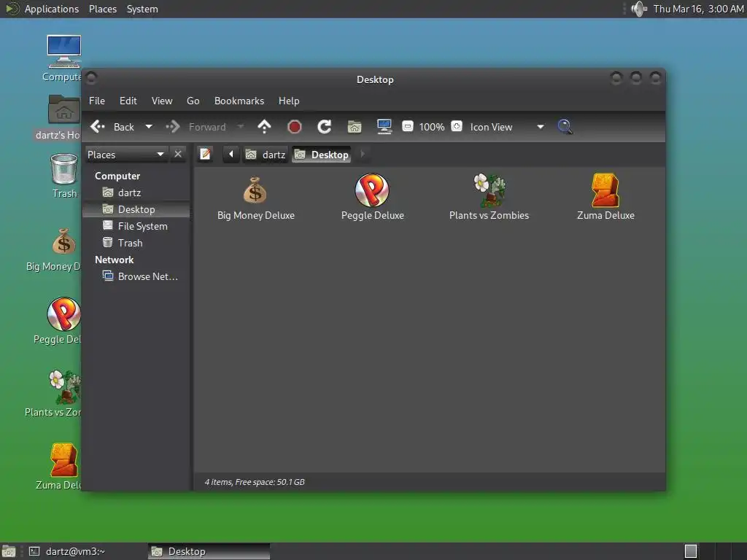
Task: Open Places menu in top panel
Action: click(103, 9)
